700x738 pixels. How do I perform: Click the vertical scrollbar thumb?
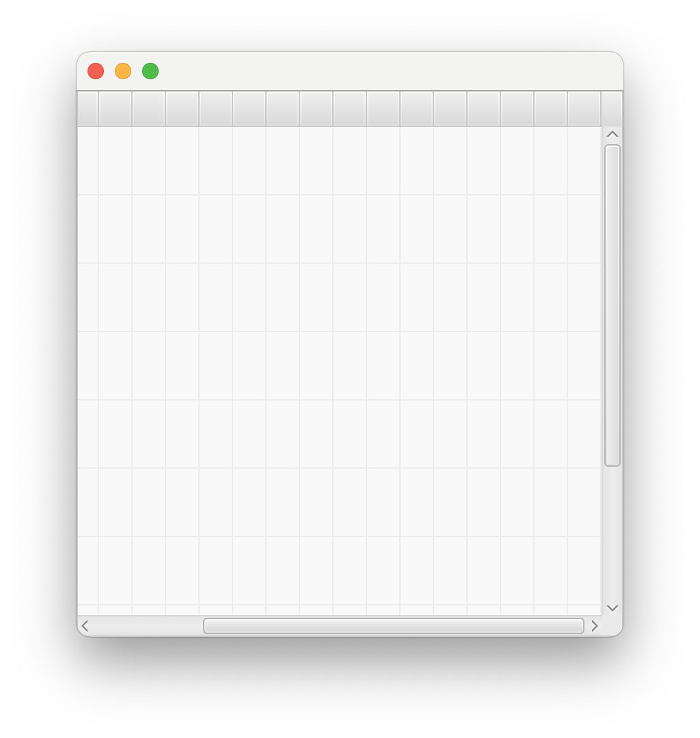[612, 305]
